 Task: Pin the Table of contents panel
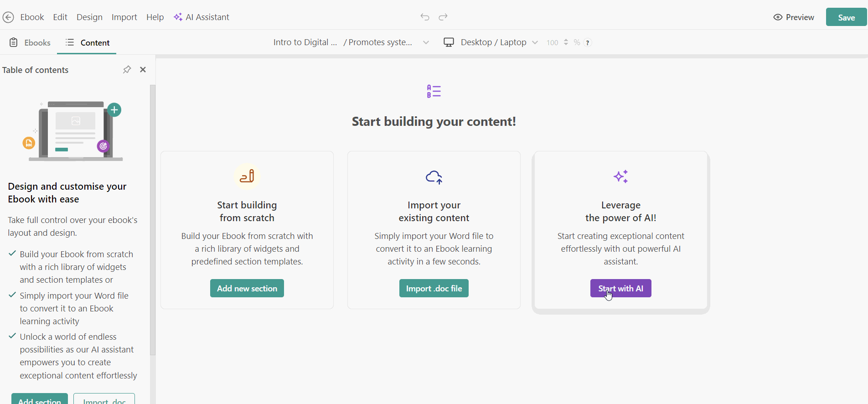click(x=127, y=69)
